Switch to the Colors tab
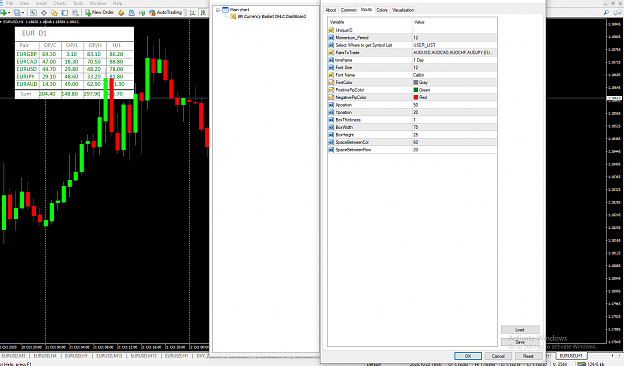Screen dimensions: 625x366 pos(382,10)
